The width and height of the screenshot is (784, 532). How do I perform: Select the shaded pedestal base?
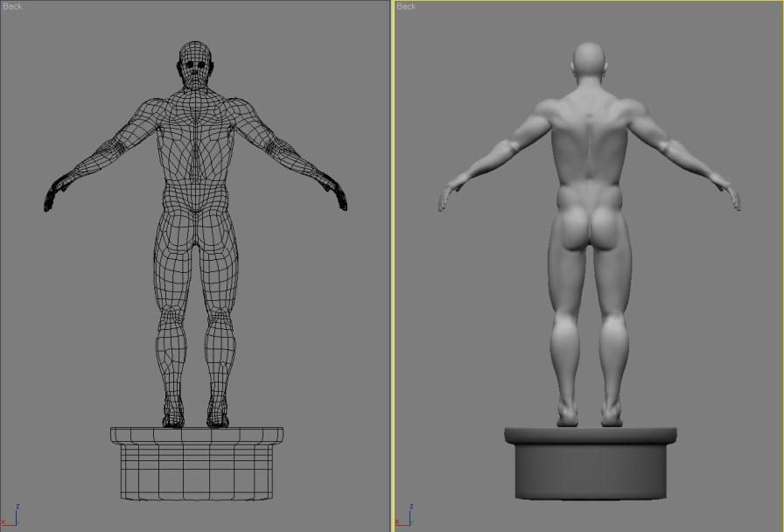(x=591, y=464)
